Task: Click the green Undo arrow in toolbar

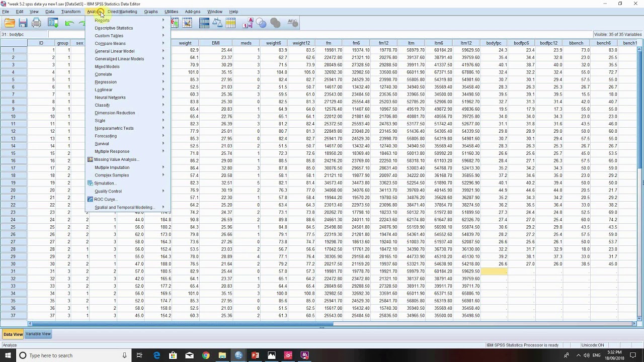Action: (69, 23)
